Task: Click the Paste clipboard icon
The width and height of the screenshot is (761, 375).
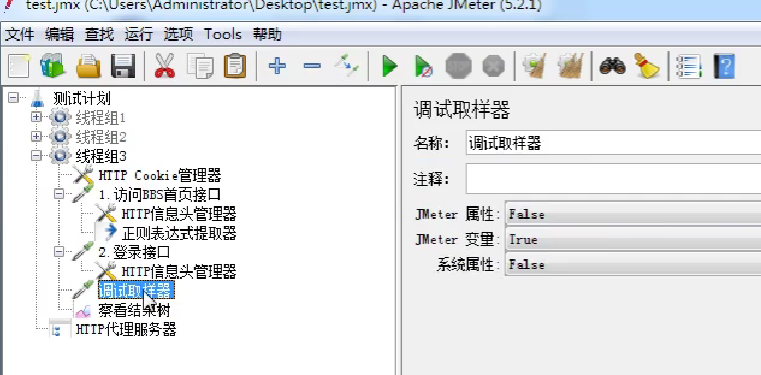Action: [235, 66]
